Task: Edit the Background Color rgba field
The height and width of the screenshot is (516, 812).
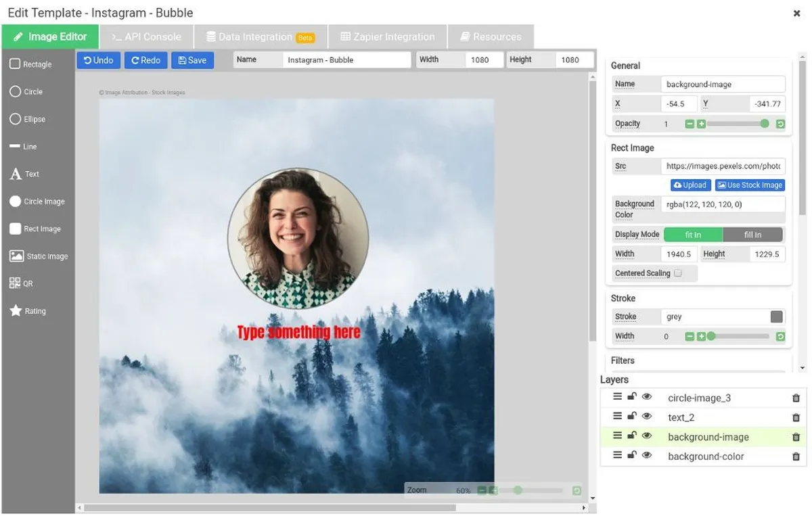Action: [x=723, y=204]
